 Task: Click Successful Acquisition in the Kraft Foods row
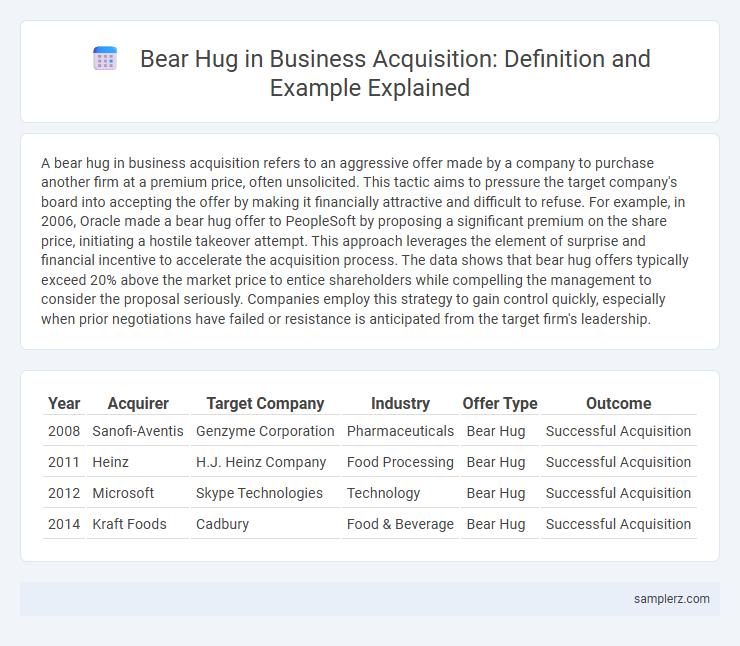(x=619, y=524)
